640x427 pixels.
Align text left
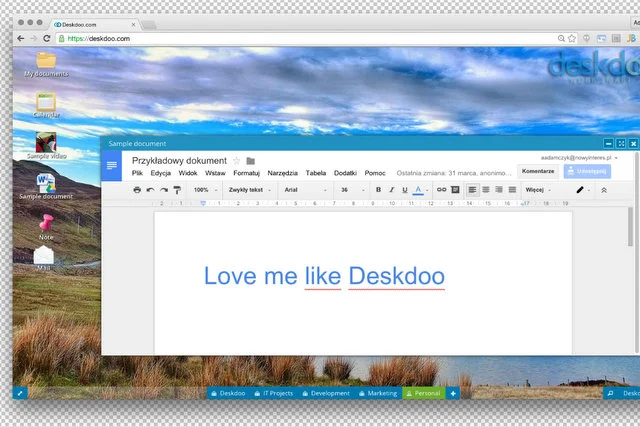point(472,190)
